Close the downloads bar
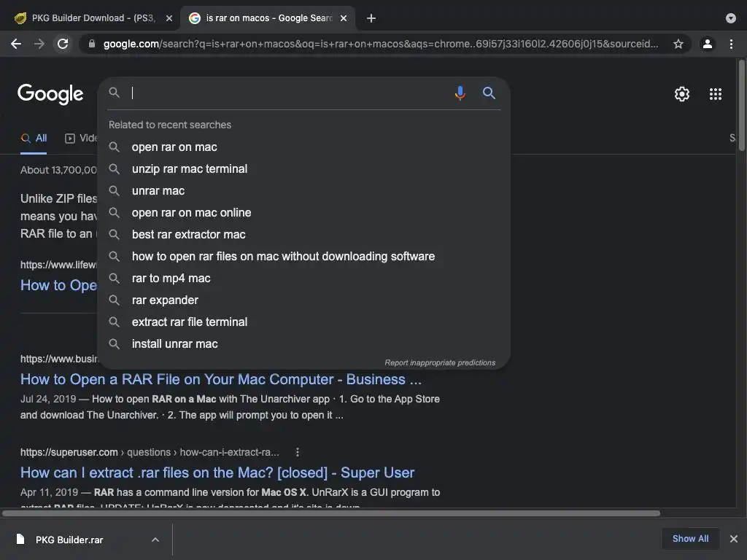This screenshot has height=560, width=747. (734, 539)
